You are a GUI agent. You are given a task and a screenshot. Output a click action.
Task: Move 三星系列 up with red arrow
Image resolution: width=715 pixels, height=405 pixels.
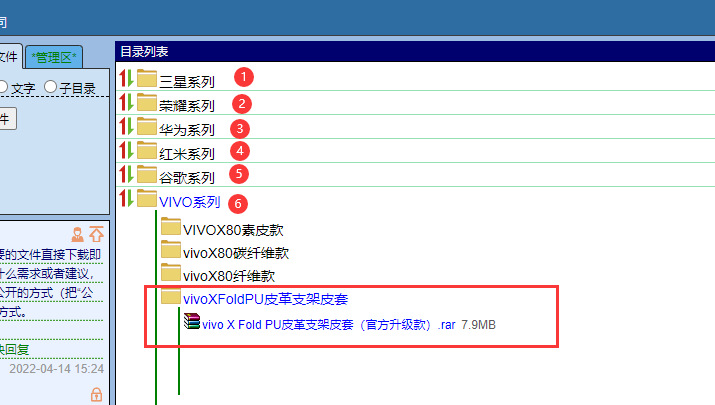click(122, 78)
